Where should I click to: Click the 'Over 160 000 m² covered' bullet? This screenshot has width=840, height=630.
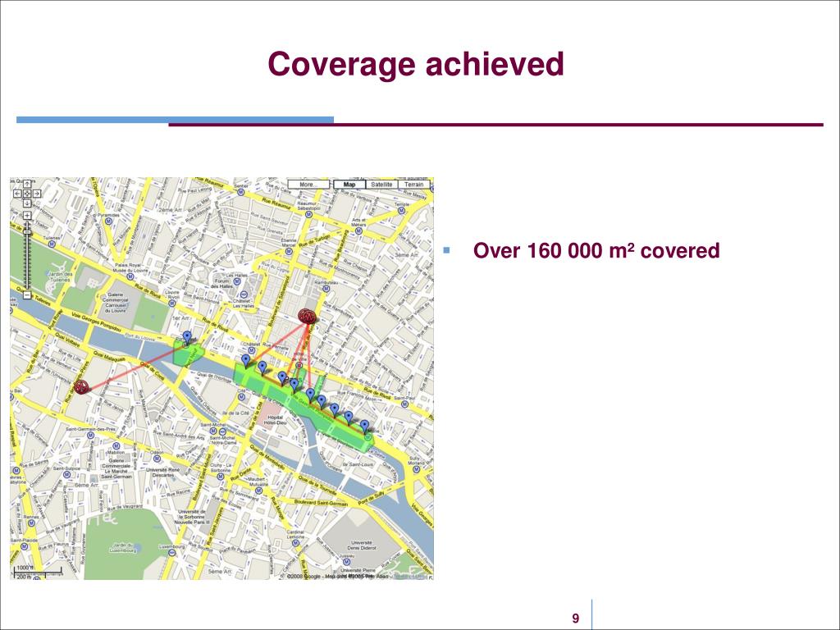click(x=596, y=250)
